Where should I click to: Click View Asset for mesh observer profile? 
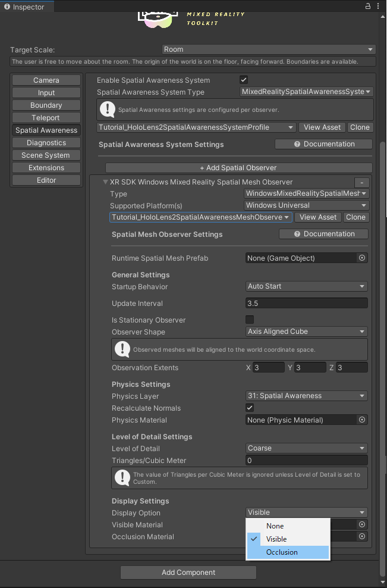tap(318, 217)
